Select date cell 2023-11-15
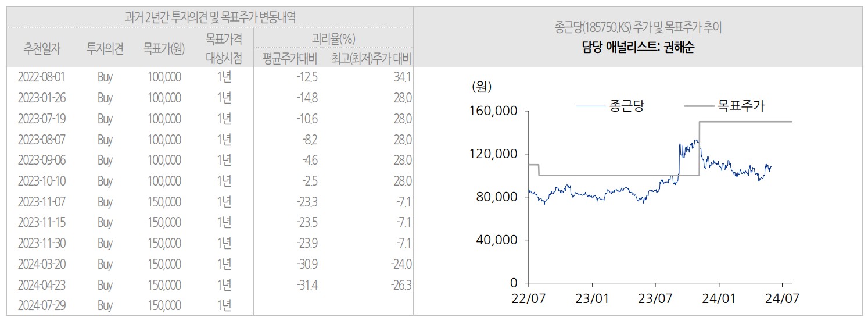This screenshot has height=324, width=868. [42, 222]
